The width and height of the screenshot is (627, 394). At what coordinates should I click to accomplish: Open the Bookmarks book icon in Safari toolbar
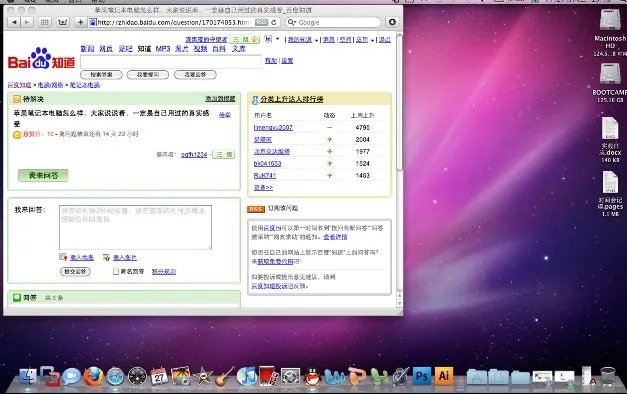pyautogui.click(x=63, y=22)
